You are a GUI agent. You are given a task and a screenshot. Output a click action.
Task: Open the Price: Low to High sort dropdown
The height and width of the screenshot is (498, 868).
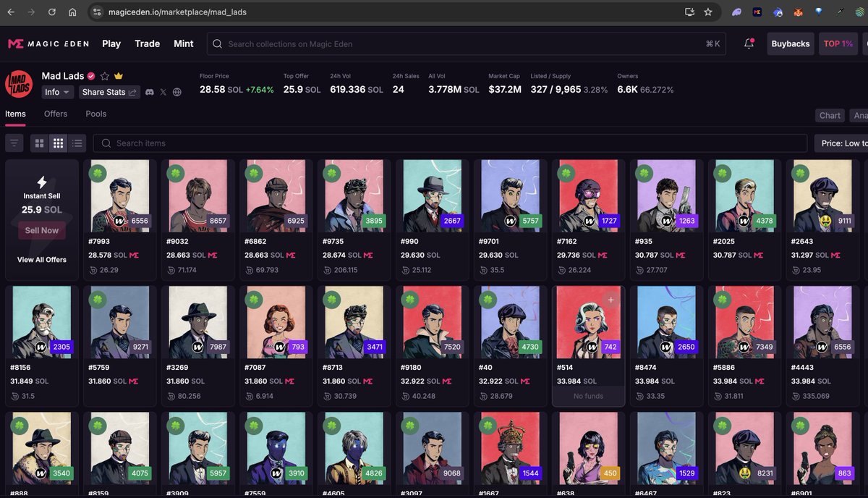tap(843, 143)
